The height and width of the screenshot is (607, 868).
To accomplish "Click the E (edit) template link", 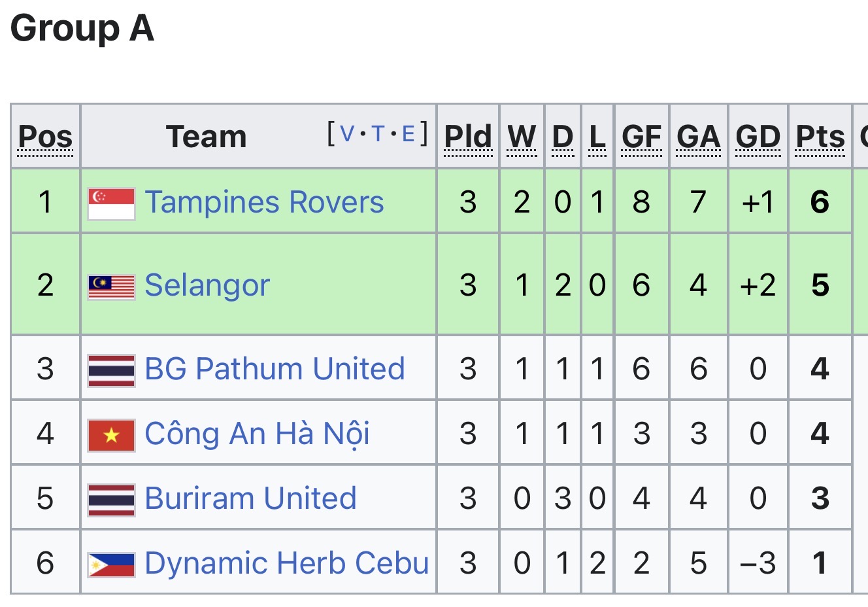I will coord(408,134).
